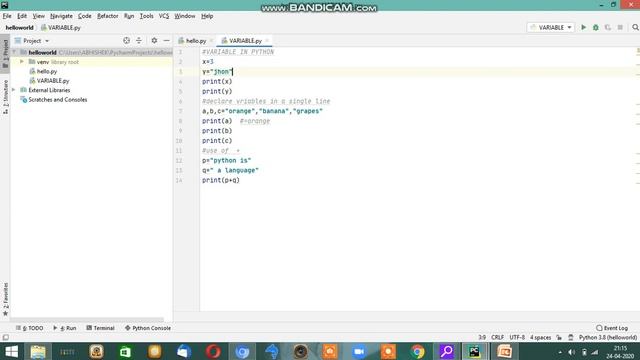Toggle the tool window quick-access icon in the status bar corner

(5, 338)
